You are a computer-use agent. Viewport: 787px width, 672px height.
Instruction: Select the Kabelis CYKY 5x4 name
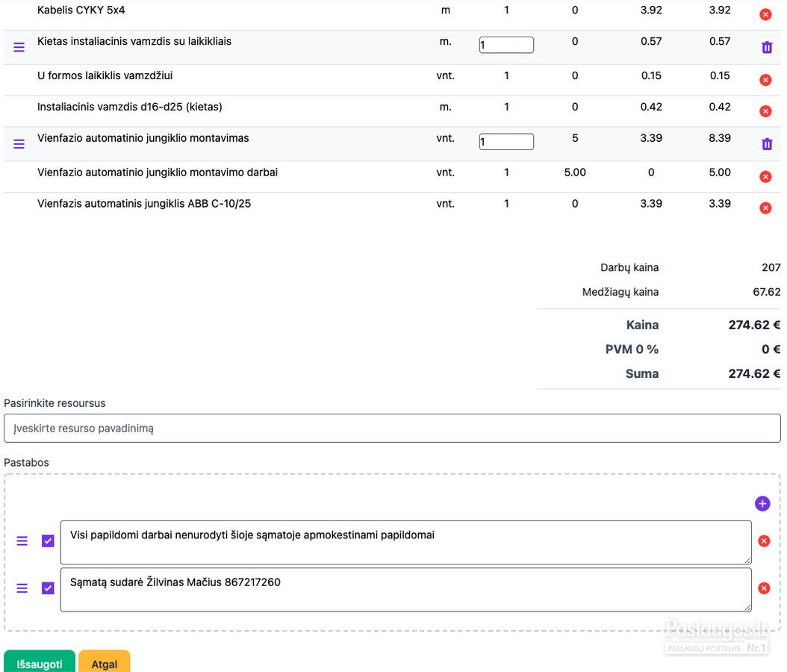pos(81,10)
